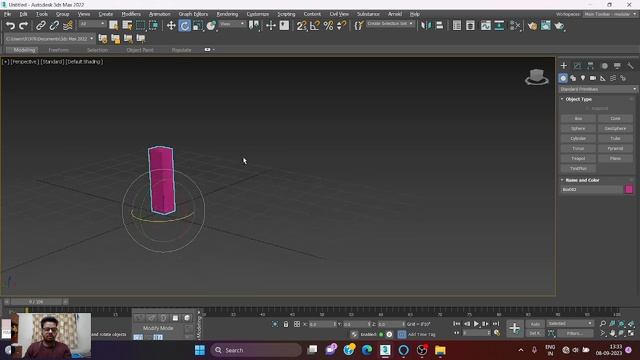The height and width of the screenshot is (360, 640).
Task: Open the Workspaces dropdown
Action: [610, 14]
